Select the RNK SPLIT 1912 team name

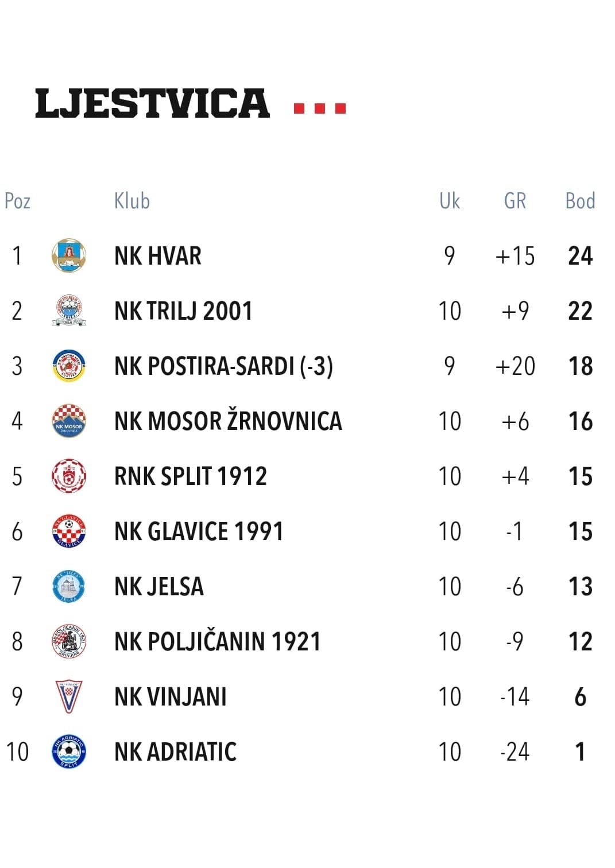coord(191,476)
